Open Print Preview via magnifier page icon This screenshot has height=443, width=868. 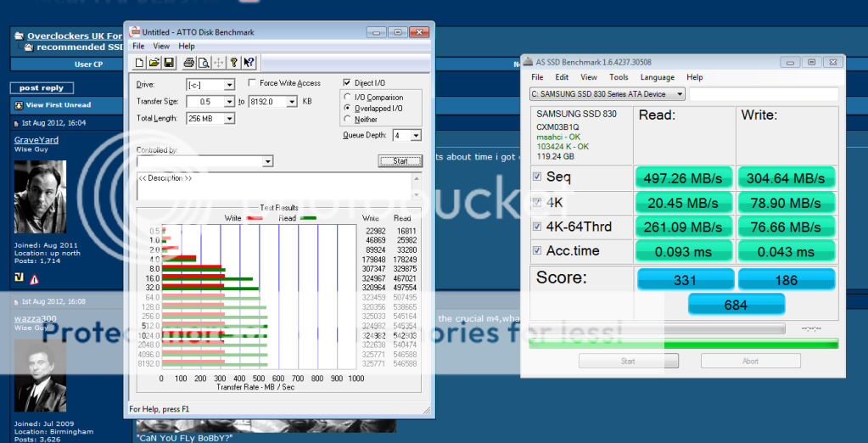(204, 62)
